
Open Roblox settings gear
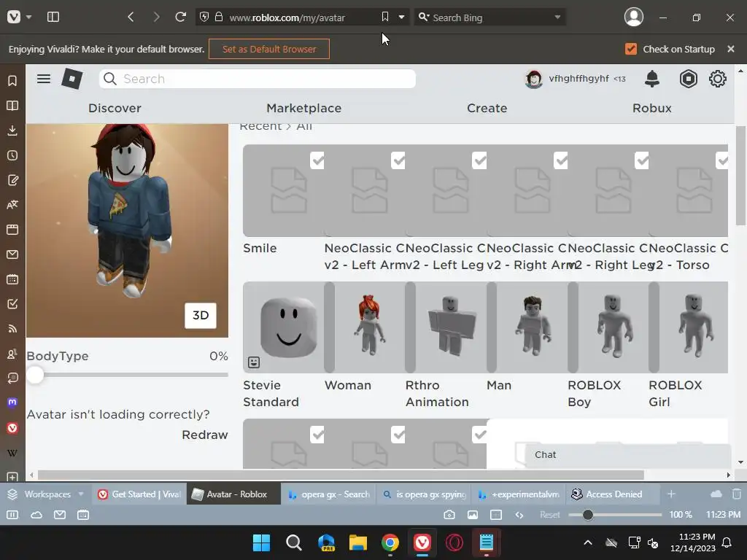718,79
